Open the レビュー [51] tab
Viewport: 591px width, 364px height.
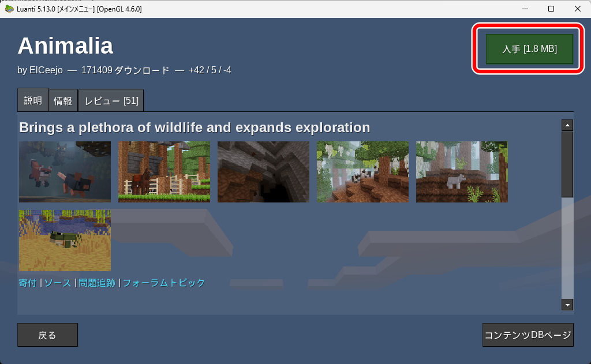pos(111,100)
